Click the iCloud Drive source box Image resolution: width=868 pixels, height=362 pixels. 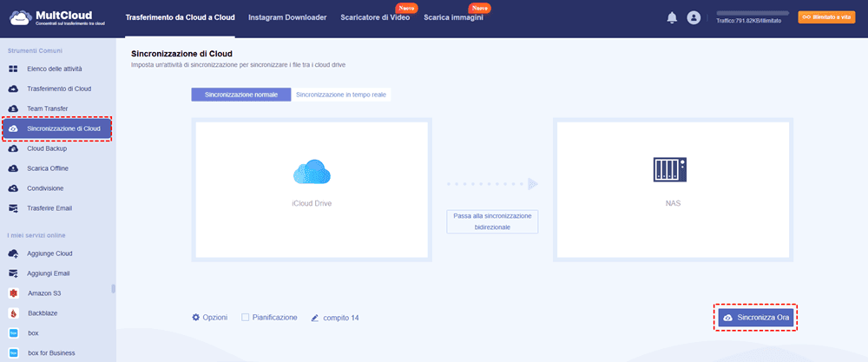(x=312, y=190)
